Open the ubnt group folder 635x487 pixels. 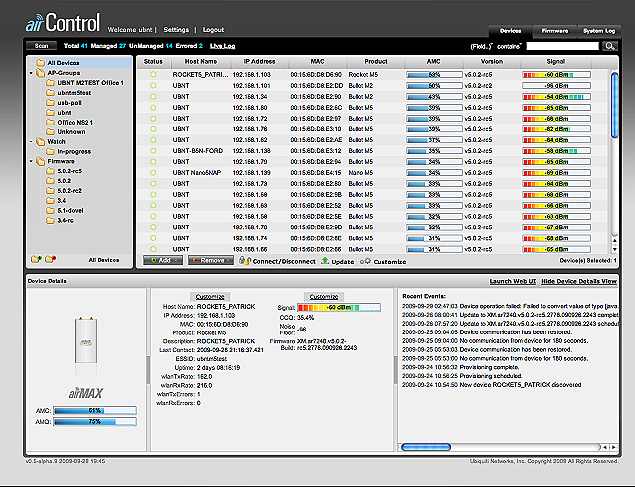click(59, 113)
